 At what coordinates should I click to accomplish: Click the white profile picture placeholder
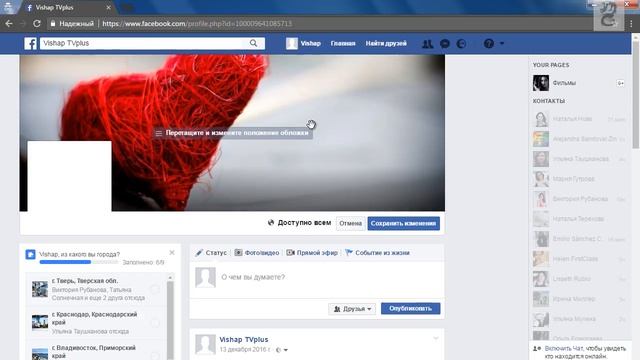tap(69, 176)
